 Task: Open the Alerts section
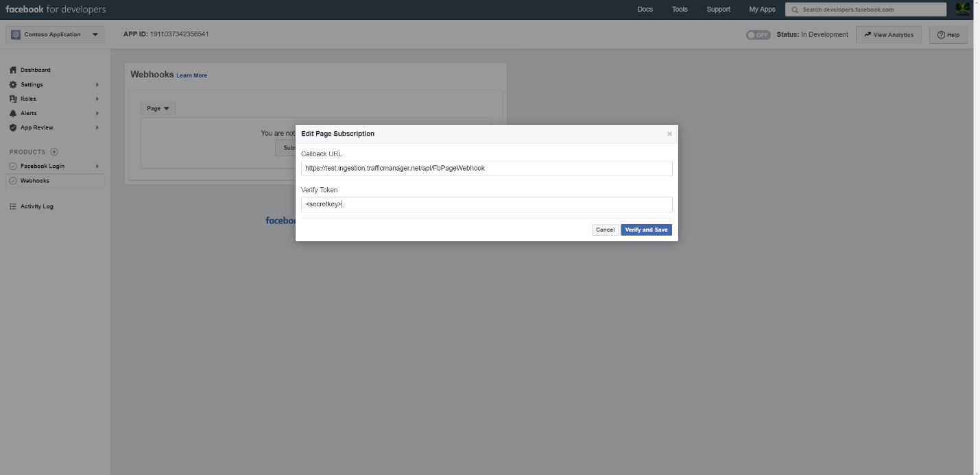[28, 112]
